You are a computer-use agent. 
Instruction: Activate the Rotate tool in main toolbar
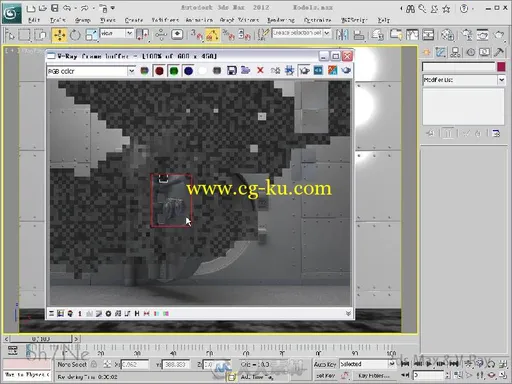75,35
